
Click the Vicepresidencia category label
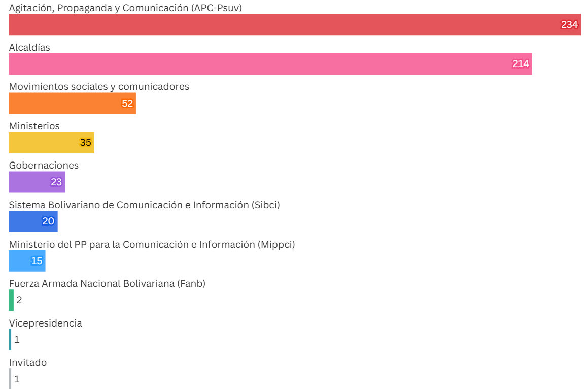point(45,323)
